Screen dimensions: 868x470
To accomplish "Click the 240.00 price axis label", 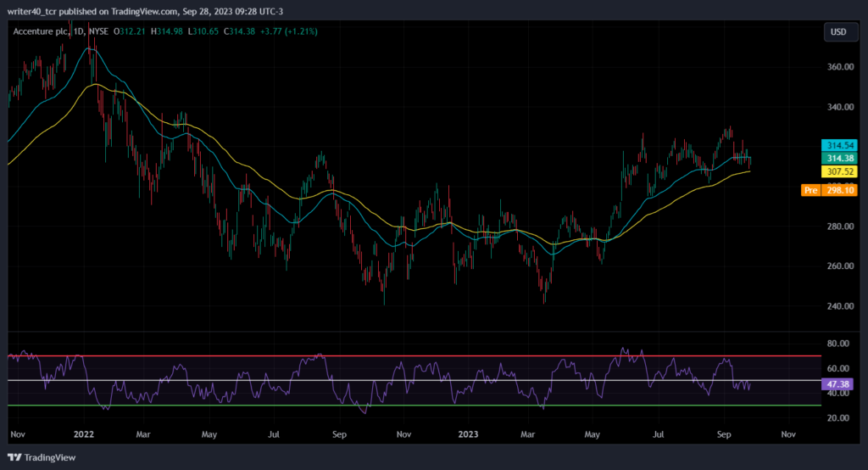I will [x=840, y=306].
